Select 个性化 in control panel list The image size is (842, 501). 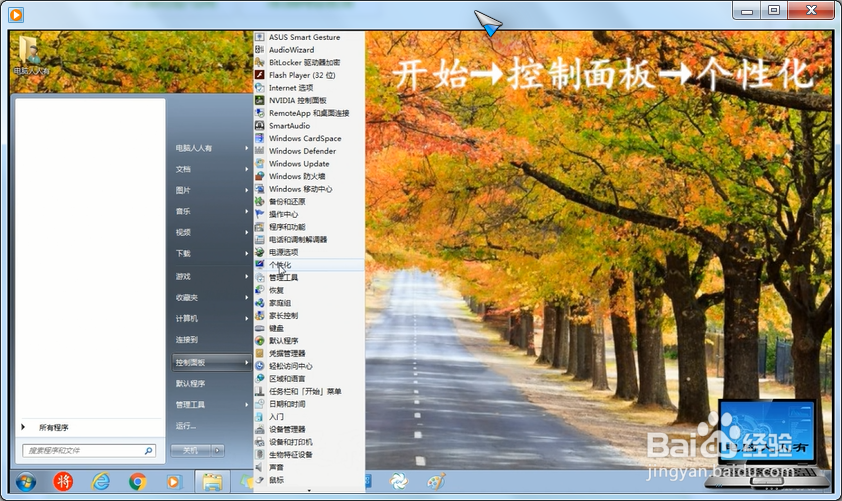[x=309, y=265]
